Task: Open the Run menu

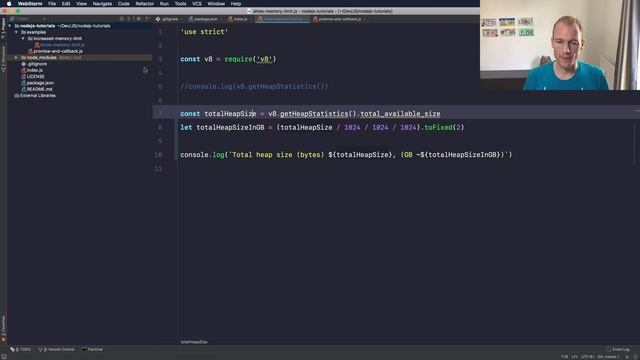Action: pyautogui.click(x=164, y=4)
